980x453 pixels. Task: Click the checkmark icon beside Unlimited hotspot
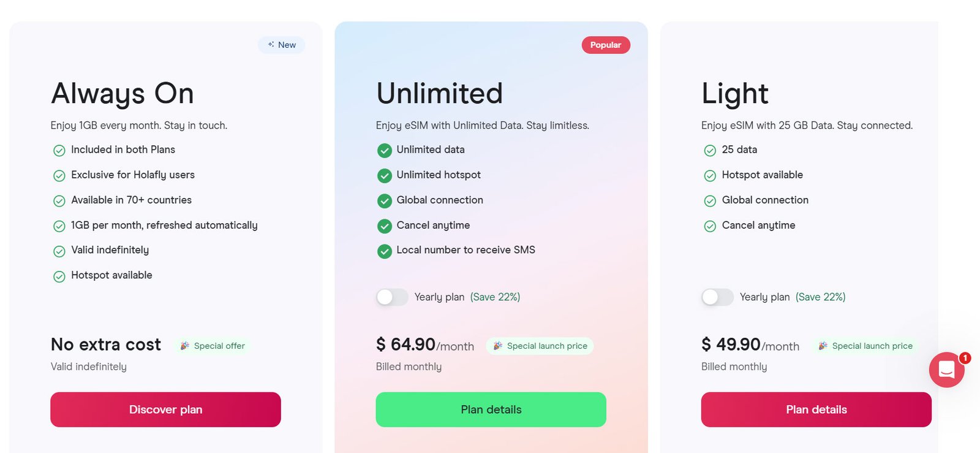tap(385, 176)
